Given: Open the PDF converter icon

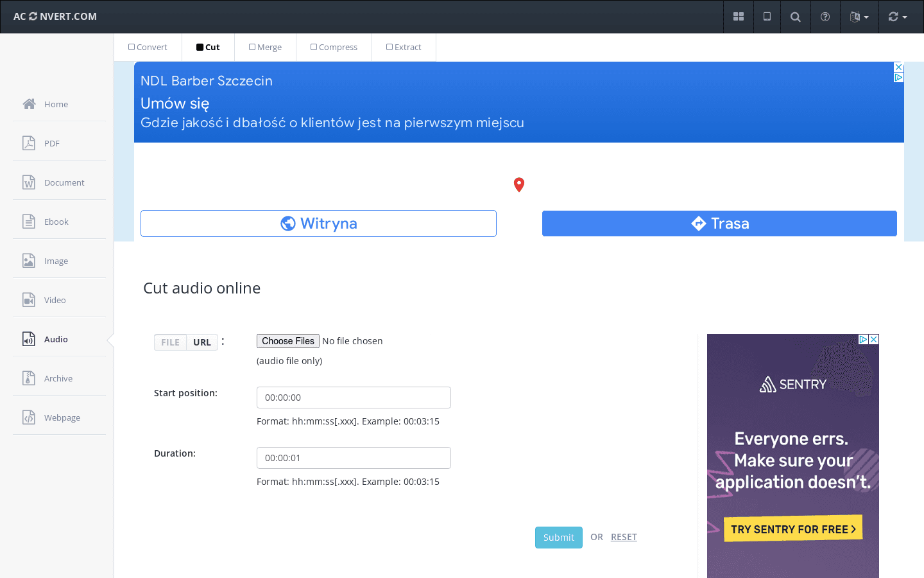Looking at the screenshot, I should click(x=29, y=143).
